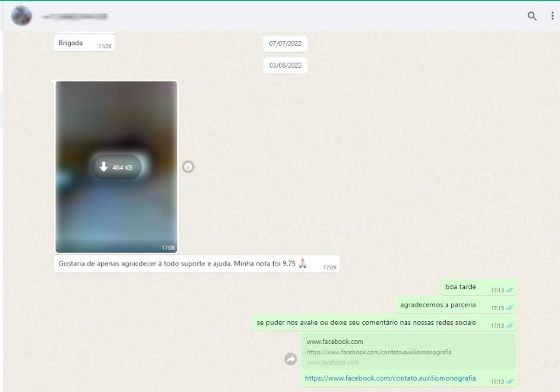
Task: Select the "Brigada" message bubble
Action: [x=71, y=43]
